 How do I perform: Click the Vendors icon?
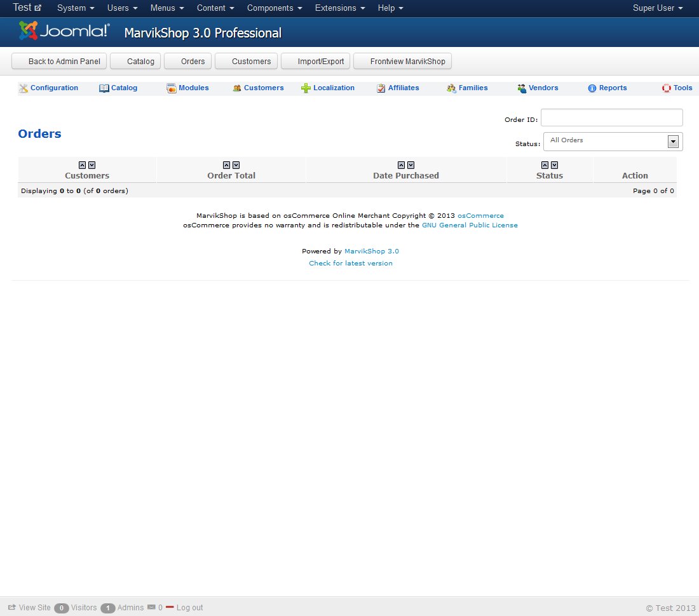pos(522,88)
